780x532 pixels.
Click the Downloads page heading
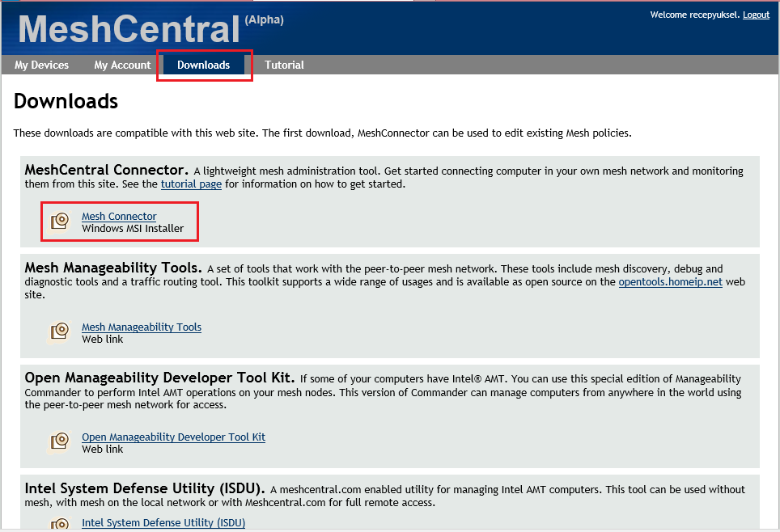coord(66,101)
